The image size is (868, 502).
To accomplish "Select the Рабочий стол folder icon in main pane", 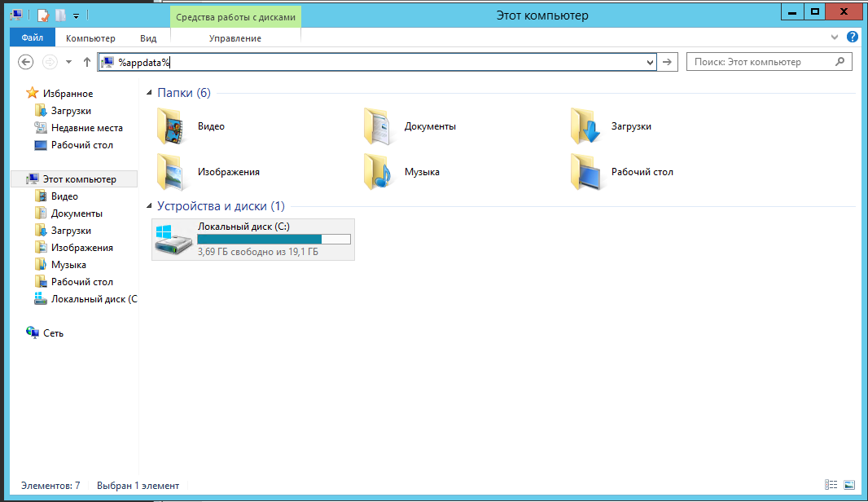I will [x=585, y=172].
